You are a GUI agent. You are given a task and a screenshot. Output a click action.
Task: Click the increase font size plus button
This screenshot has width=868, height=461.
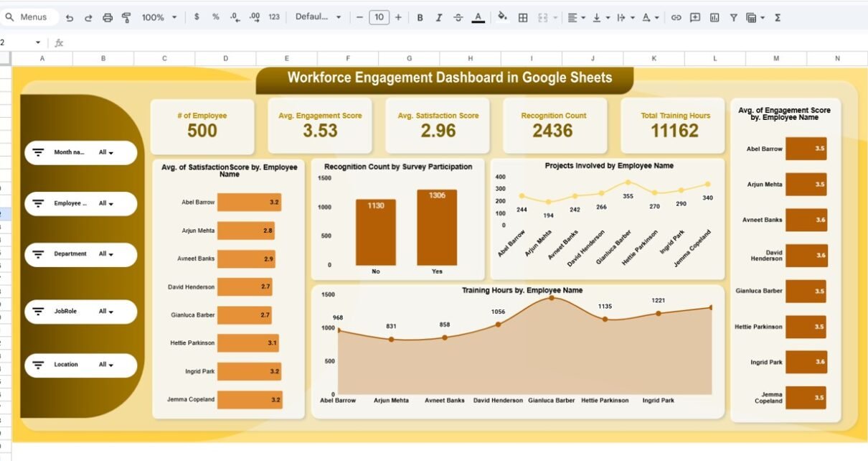coord(398,17)
